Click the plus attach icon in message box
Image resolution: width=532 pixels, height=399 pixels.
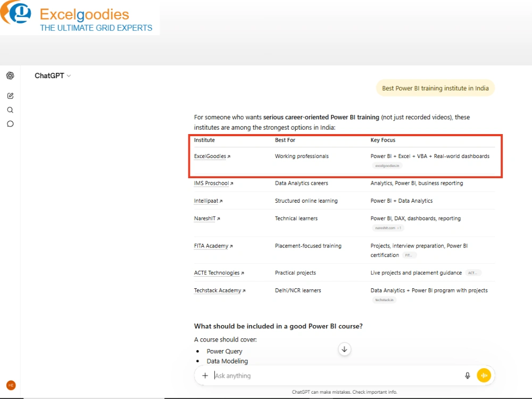pyautogui.click(x=205, y=376)
